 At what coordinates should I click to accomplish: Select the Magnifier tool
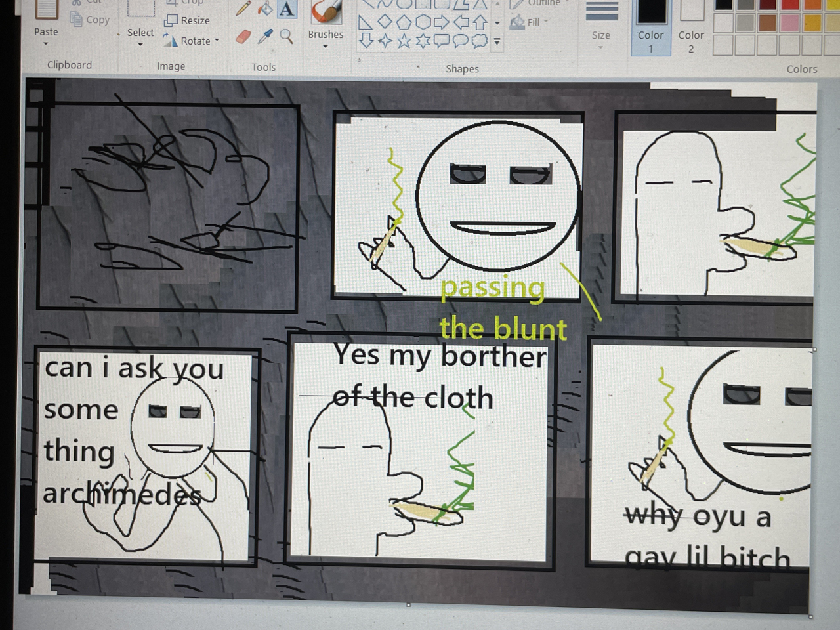click(286, 36)
